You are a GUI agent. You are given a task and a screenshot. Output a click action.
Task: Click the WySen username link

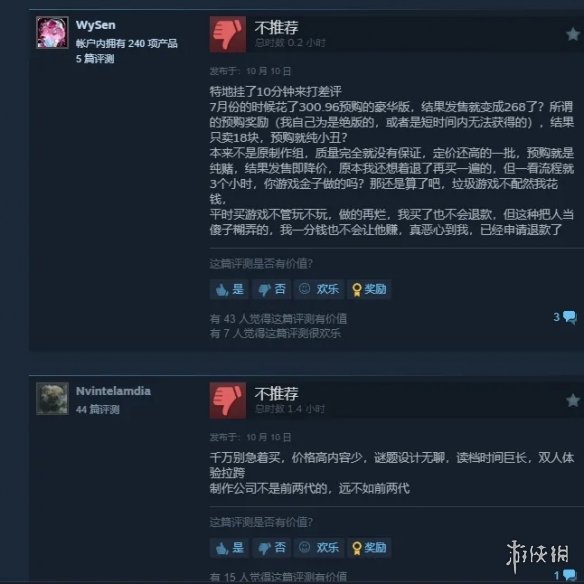tap(96, 25)
